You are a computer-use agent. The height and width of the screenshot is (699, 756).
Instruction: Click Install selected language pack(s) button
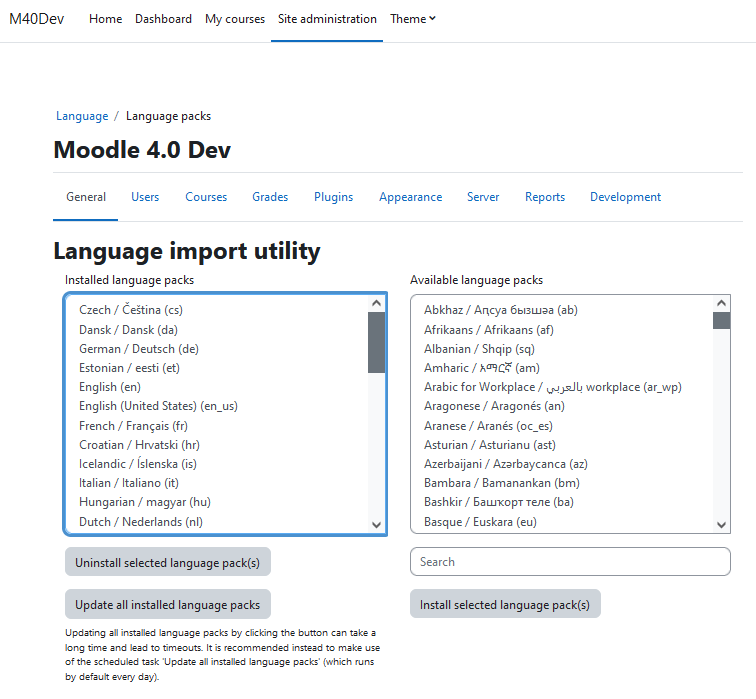tap(505, 604)
